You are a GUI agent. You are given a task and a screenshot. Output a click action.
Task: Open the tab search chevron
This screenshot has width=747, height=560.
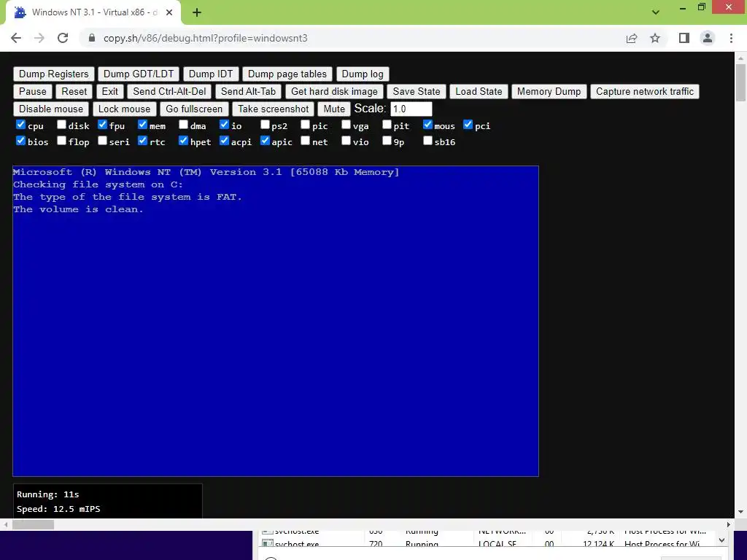tap(656, 12)
